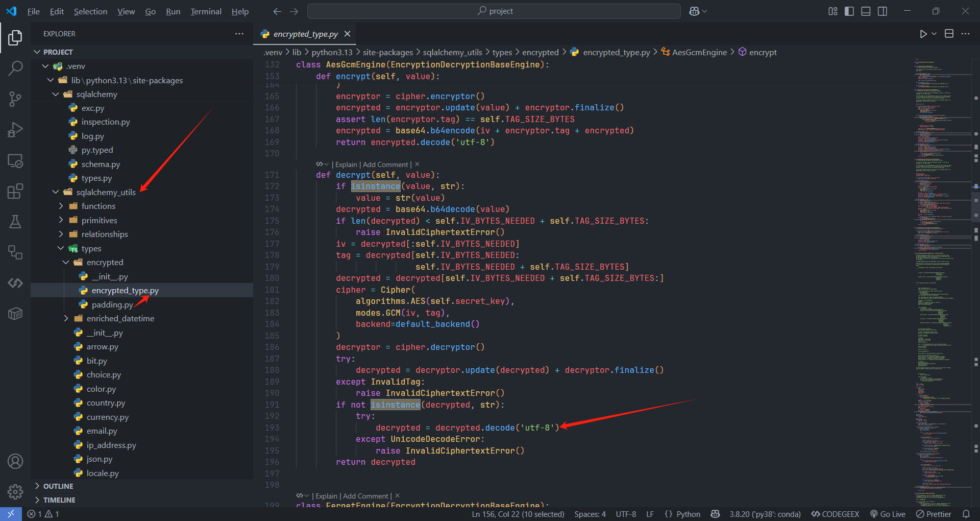
Task: Open the Search view in activity bar
Action: click(x=15, y=68)
